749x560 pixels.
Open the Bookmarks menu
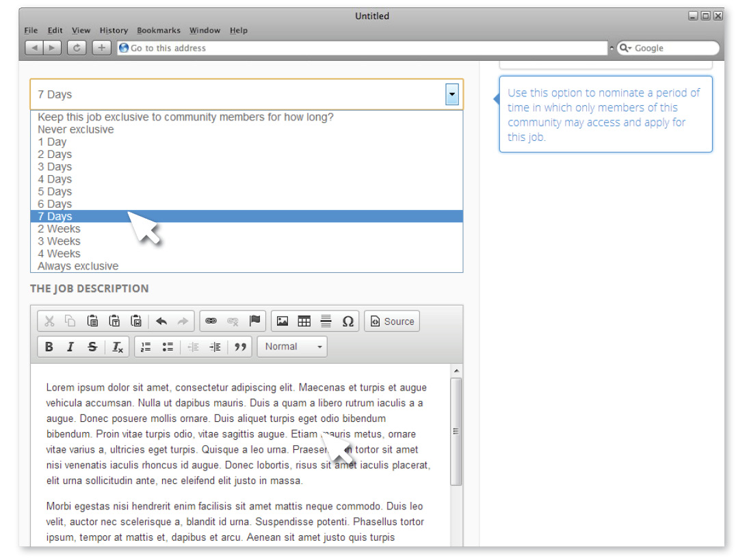pyautogui.click(x=159, y=31)
